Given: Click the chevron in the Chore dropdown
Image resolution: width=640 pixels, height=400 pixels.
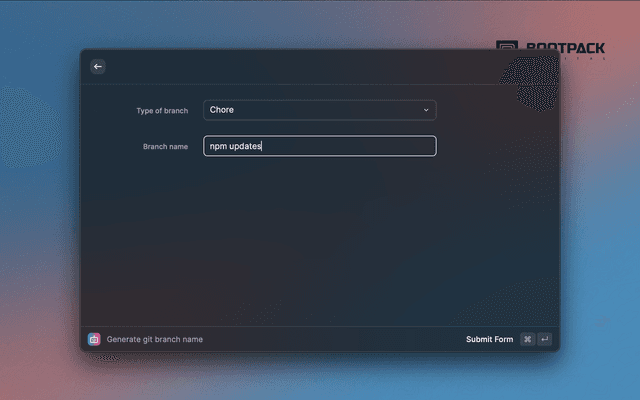Looking at the screenshot, I should click(425, 110).
